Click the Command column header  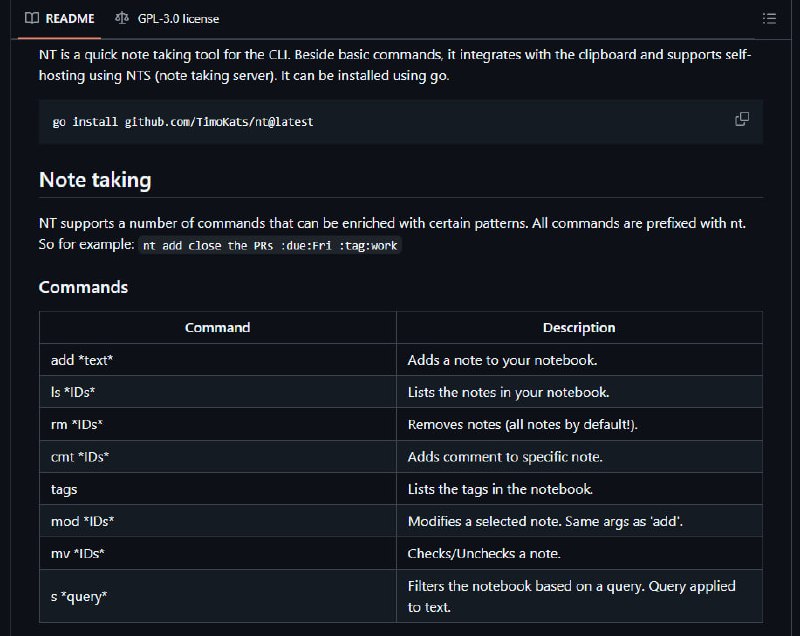point(217,327)
